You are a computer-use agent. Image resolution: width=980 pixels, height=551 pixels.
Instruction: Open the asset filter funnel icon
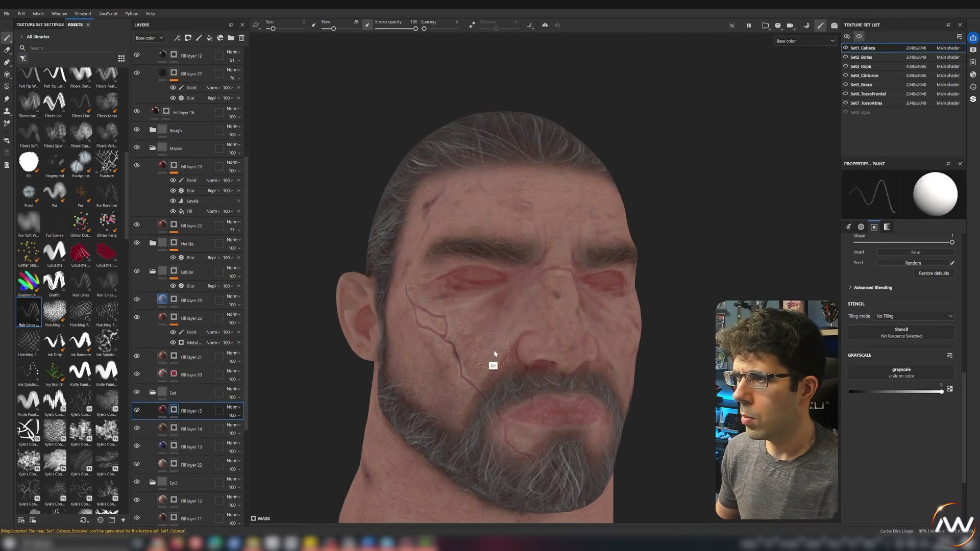pyautogui.click(x=23, y=59)
